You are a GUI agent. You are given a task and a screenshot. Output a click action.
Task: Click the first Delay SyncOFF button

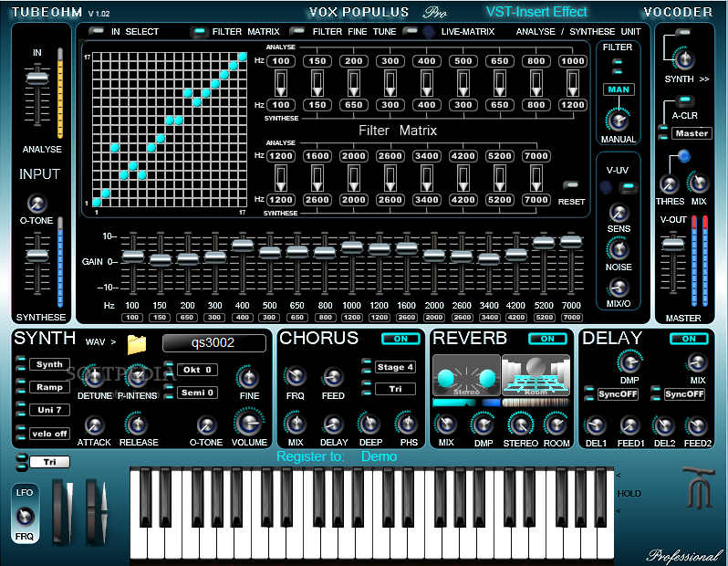pos(617,394)
